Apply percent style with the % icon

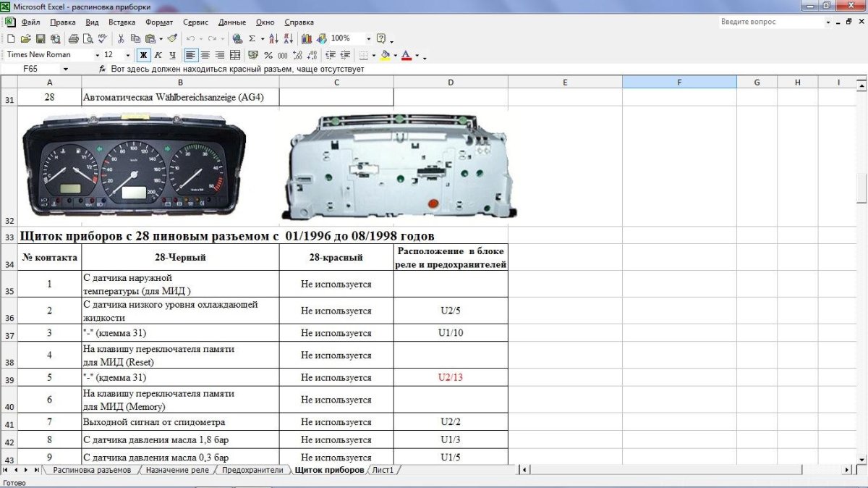click(x=268, y=55)
